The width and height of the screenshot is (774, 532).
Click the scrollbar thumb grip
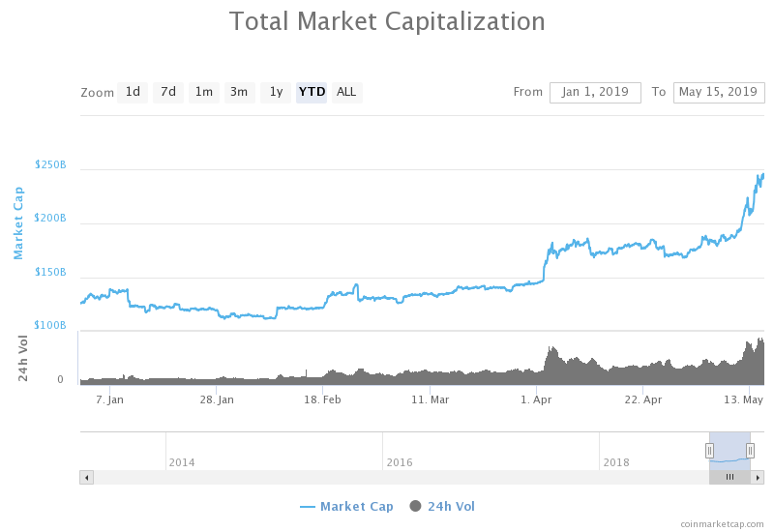[x=729, y=477]
